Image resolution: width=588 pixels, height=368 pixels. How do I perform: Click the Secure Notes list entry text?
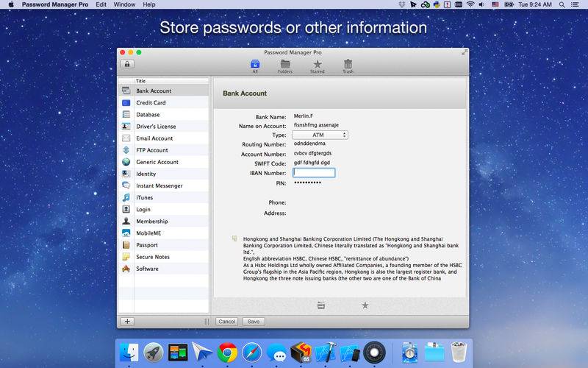(153, 257)
